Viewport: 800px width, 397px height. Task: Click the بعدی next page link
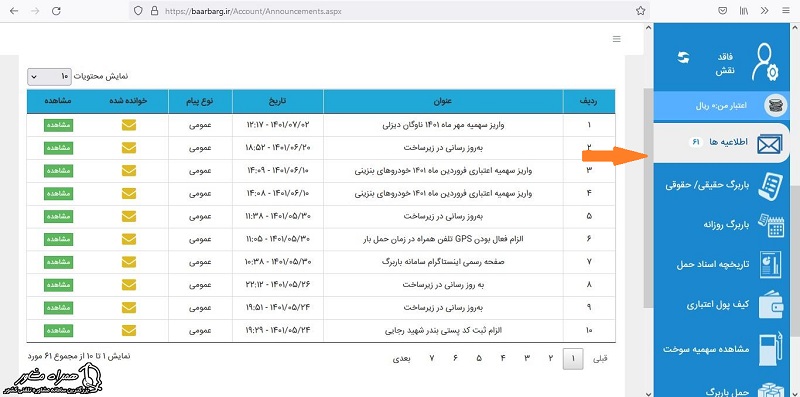[402, 359]
